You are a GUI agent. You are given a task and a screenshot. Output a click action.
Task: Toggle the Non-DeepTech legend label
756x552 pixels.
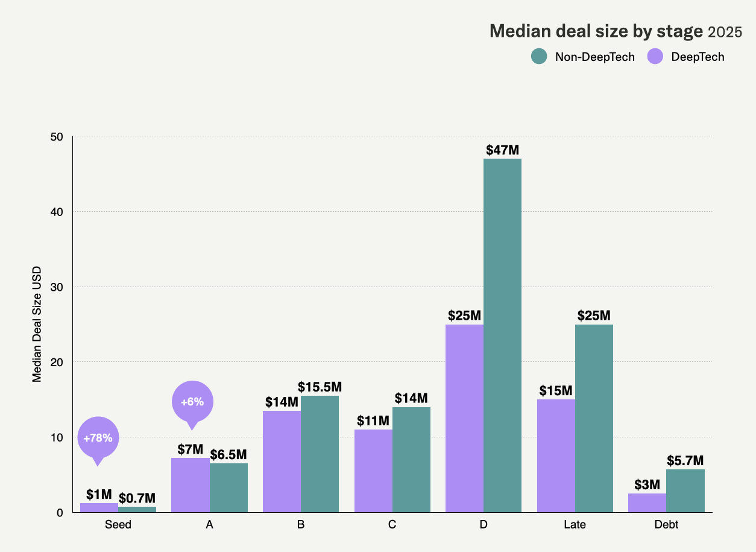(594, 57)
